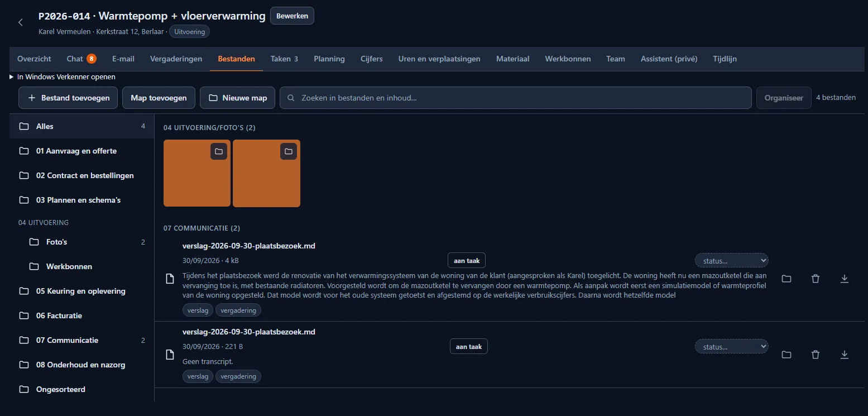Click 'aan taak' for the 4 kB verslag
This screenshot has width=868, height=416.
point(467,261)
